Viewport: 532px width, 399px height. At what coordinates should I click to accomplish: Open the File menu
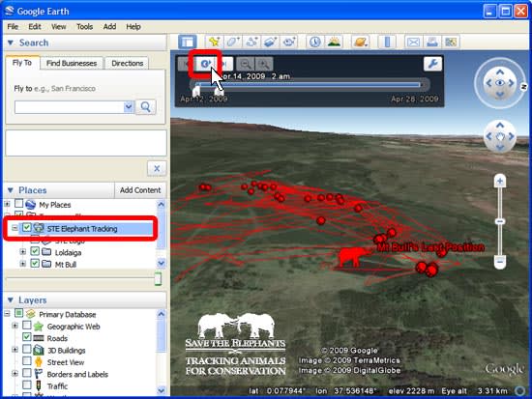pyautogui.click(x=13, y=26)
